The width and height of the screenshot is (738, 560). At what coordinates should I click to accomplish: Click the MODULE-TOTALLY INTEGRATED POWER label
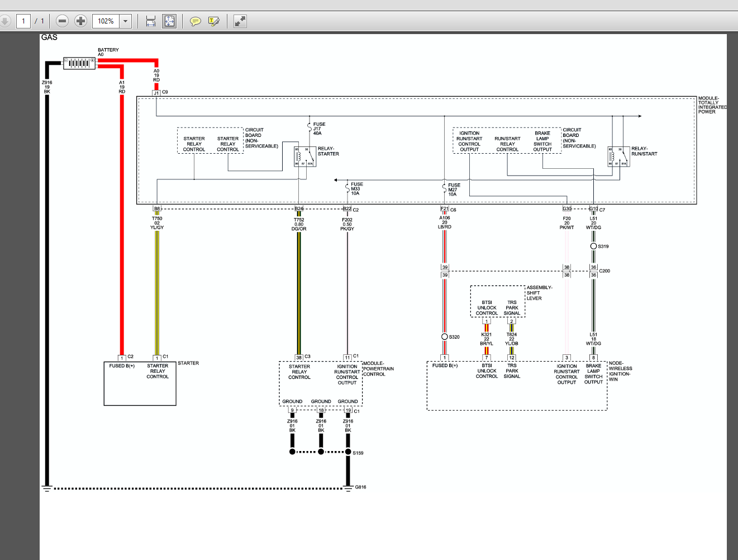tap(712, 105)
